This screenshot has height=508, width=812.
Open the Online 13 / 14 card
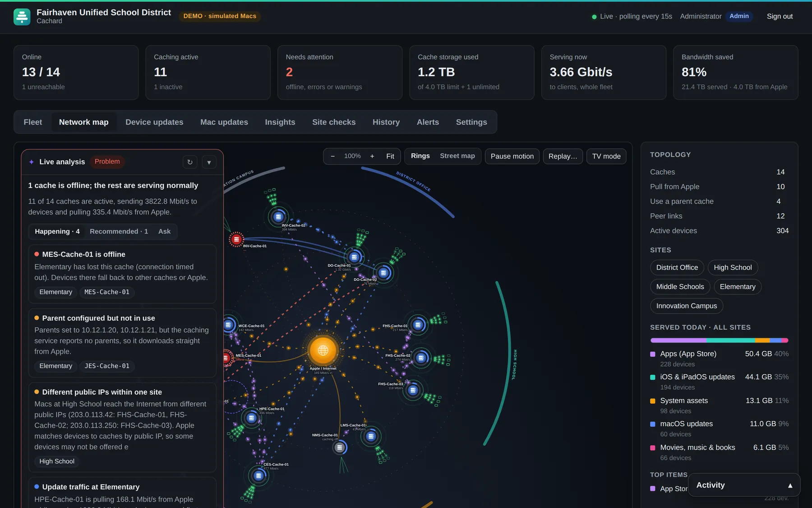pos(76,72)
